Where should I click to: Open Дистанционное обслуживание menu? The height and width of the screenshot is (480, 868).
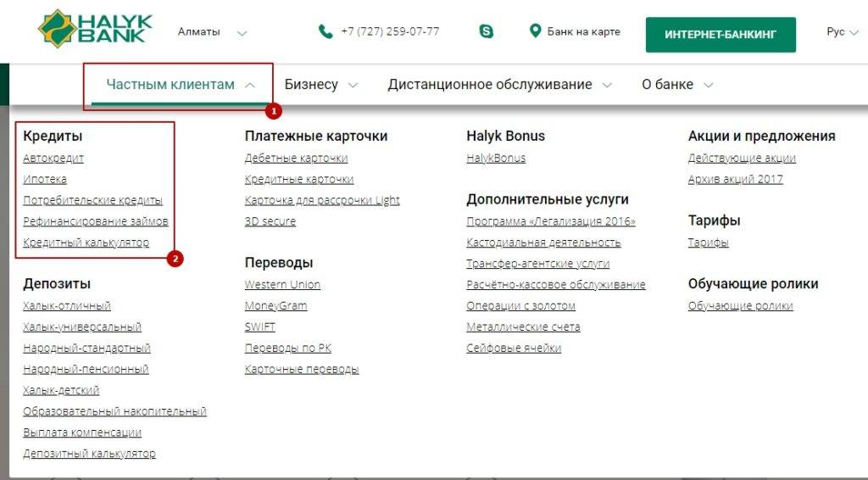click(499, 85)
